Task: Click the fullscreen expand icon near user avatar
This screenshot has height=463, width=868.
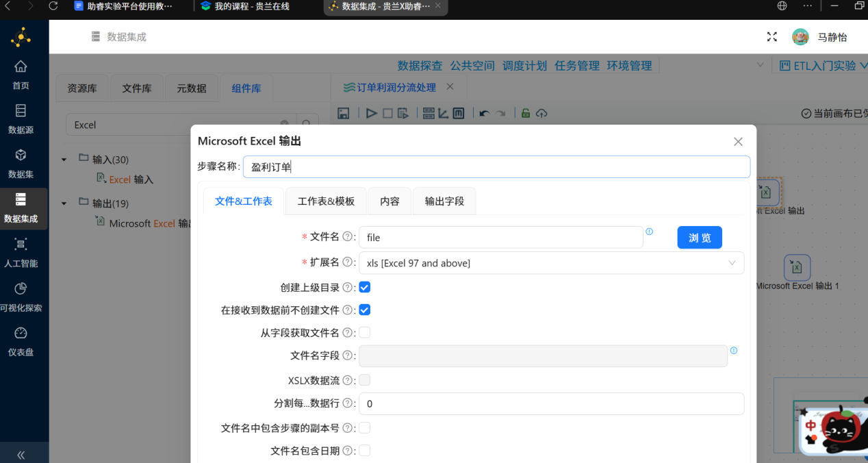Action: click(x=772, y=37)
